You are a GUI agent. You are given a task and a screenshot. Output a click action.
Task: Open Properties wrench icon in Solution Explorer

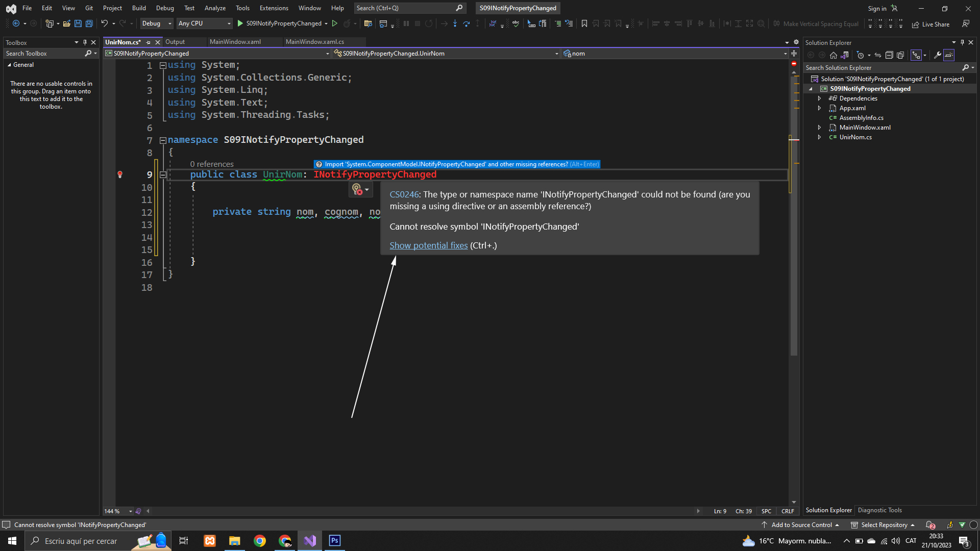[937, 55]
